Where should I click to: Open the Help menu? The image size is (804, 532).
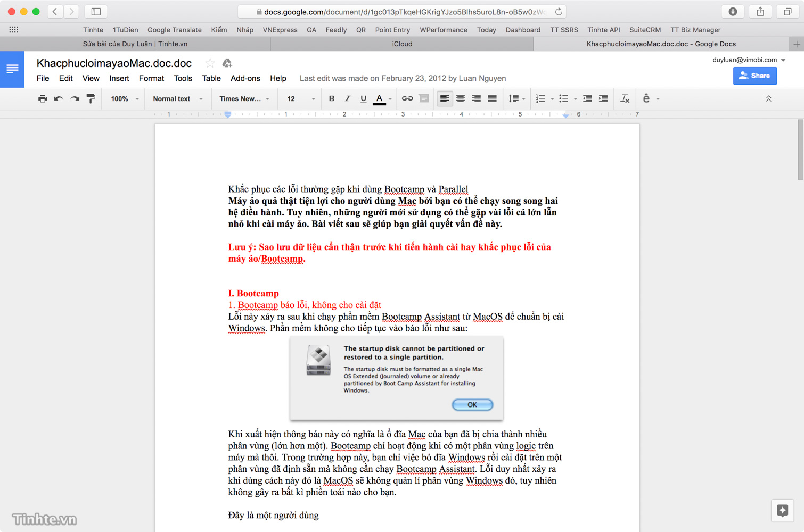click(278, 78)
